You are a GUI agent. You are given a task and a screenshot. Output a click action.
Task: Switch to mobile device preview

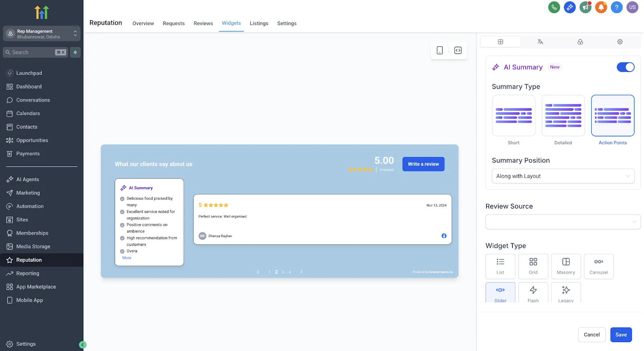click(440, 50)
